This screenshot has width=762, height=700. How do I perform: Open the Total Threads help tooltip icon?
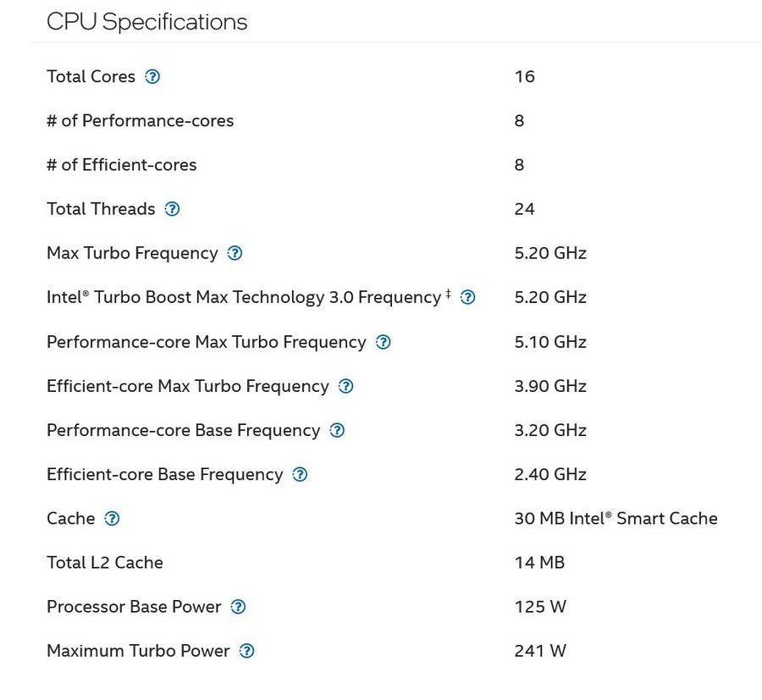coord(172,209)
